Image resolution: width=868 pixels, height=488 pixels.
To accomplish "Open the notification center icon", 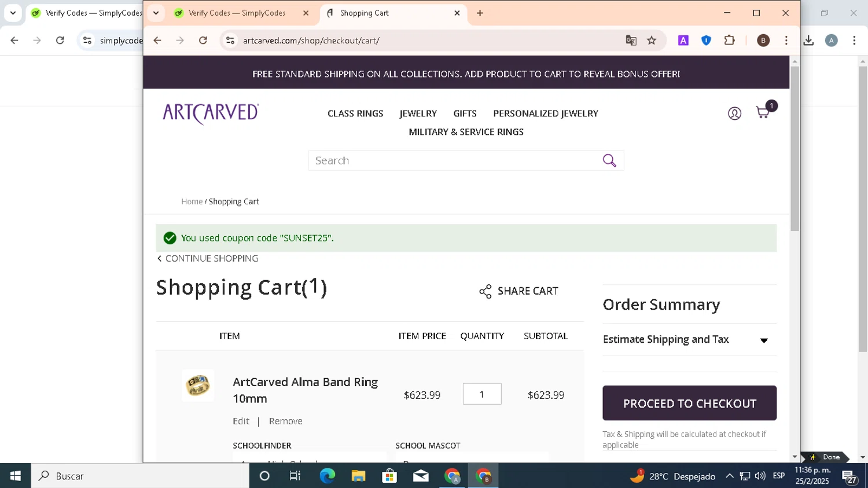I will click(x=849, y=477).
